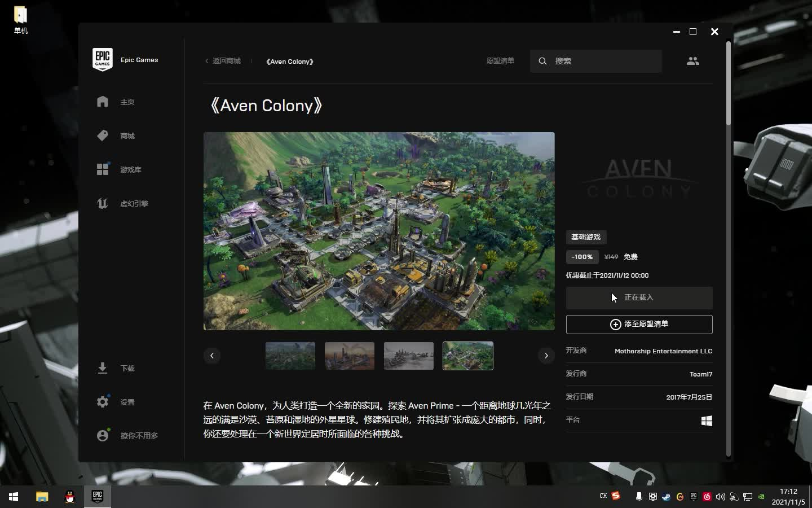This screenshot has width=812, height=508.
Task: Select the first screenshot thumbnail
Action: click(x=290, y=356)
